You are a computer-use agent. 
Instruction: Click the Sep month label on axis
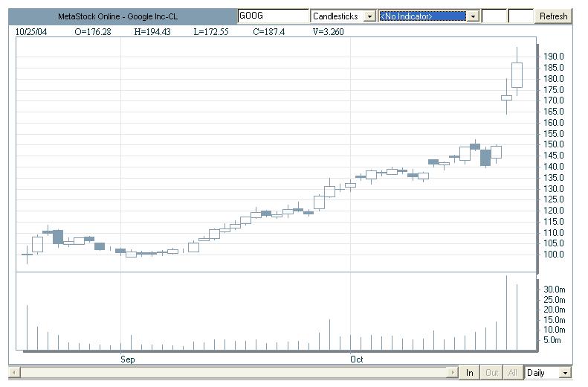coord(128,359)
